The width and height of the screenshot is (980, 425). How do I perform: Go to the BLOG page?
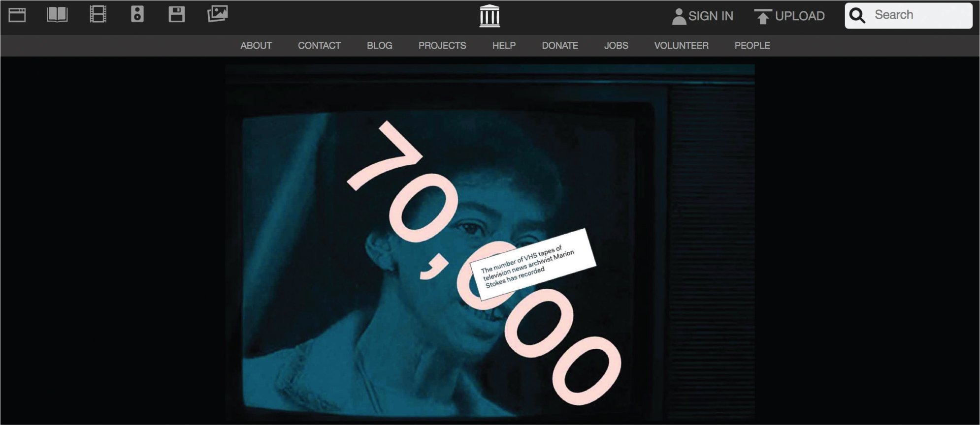(380, 46)
